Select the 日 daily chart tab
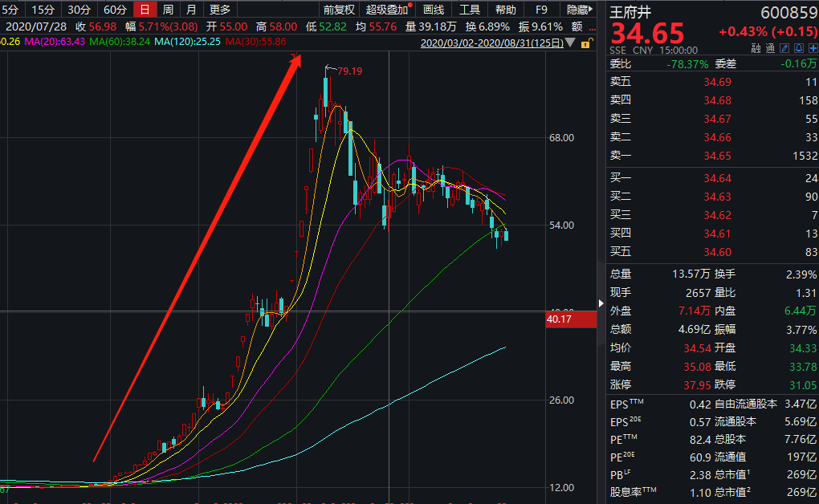 coord(145,10)
